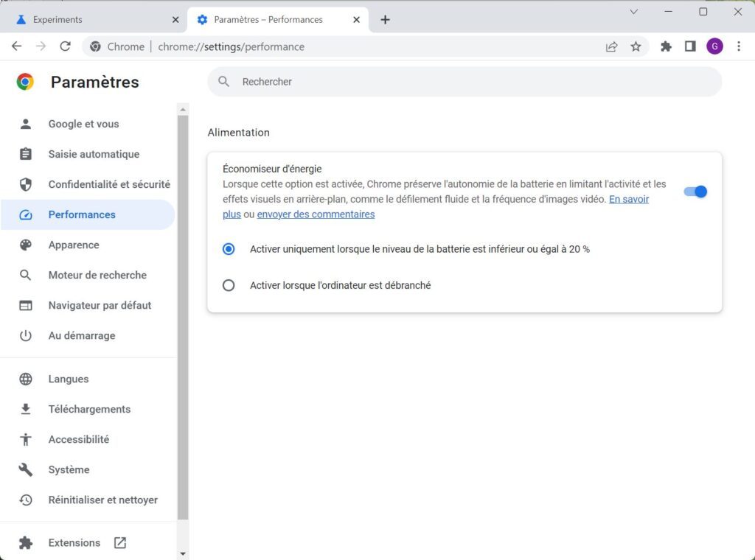Screen dimensions: 755x560
Task: Go back with the browser back arrow
Action: (17, 46)
